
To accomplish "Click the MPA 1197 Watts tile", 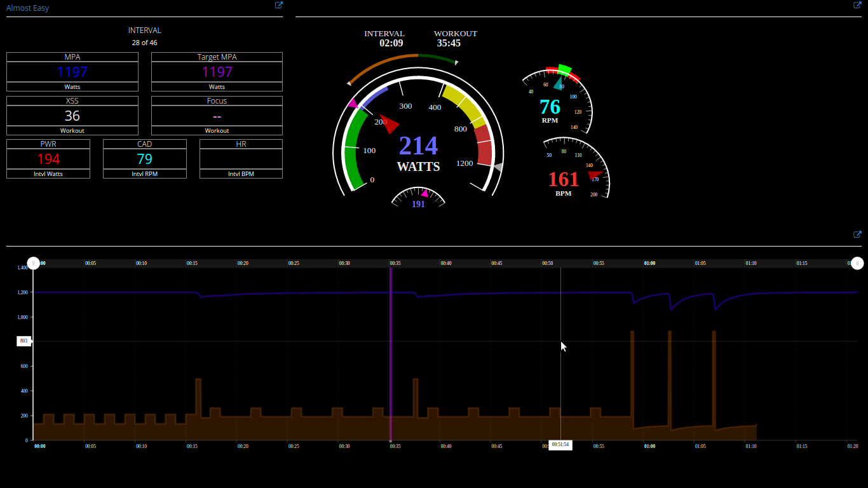I will [72, 72].
